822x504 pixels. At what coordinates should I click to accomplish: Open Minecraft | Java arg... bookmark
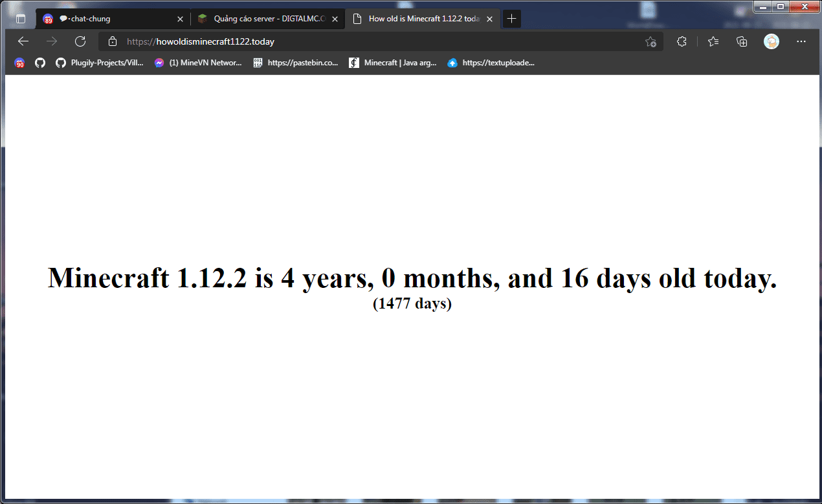coord(393,63)
